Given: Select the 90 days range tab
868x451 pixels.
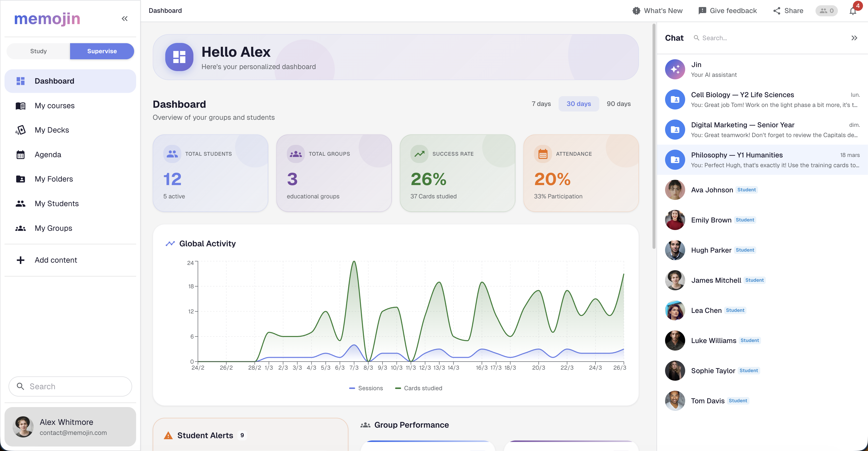Looking at the screenshot, I should tap(618, 104).
